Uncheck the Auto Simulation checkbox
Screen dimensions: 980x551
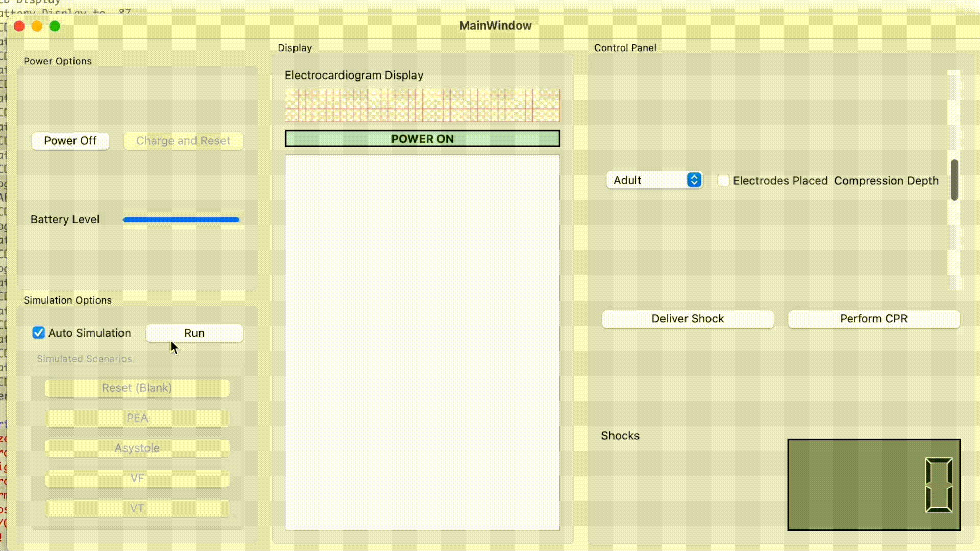click(x=39, y=333)
